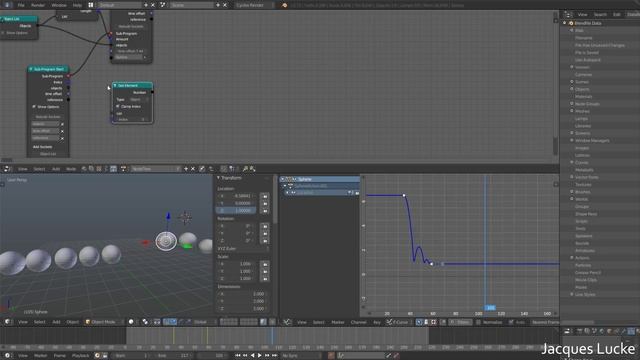Click the Blender logo icon in info bar
This screenshot has width=640, height=360.
tap(284, 5)
